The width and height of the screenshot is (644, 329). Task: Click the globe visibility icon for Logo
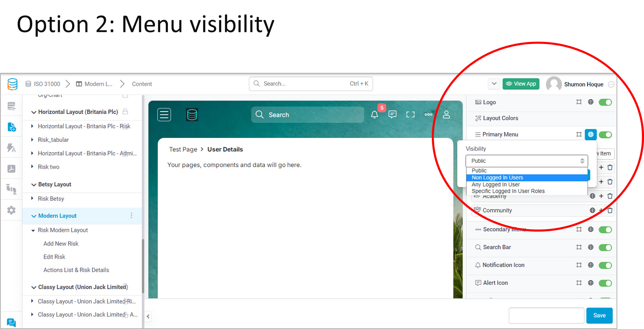(591, 102)
